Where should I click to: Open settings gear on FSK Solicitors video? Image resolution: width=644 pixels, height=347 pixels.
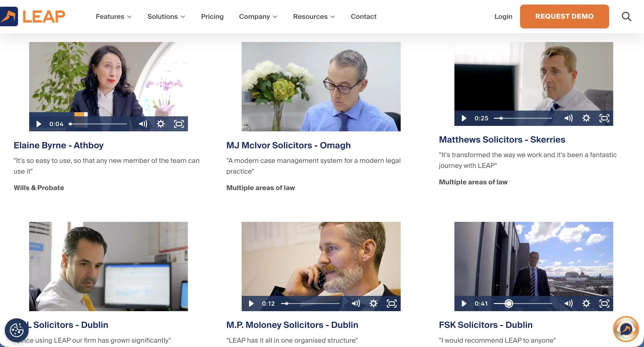pos(586,303)
